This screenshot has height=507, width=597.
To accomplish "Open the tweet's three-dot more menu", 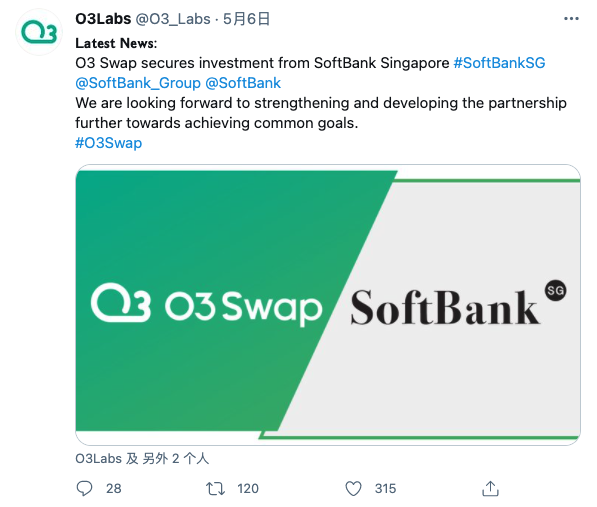I will 571,19.
